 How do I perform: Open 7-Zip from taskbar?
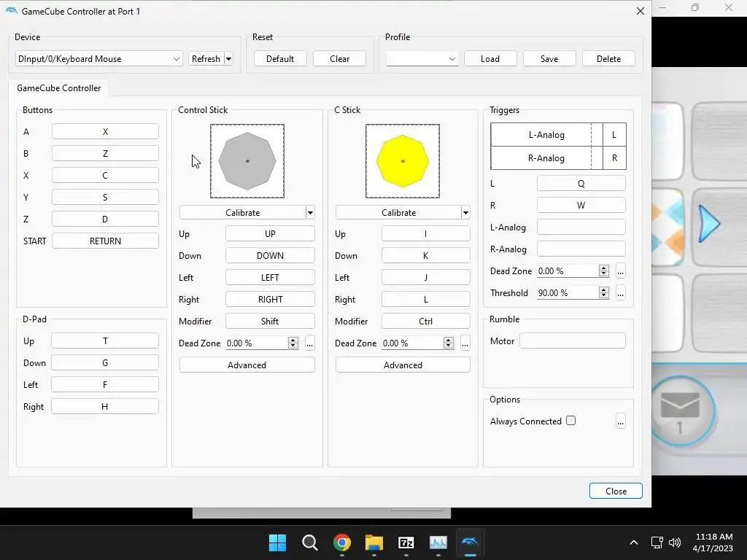point(406,542)
